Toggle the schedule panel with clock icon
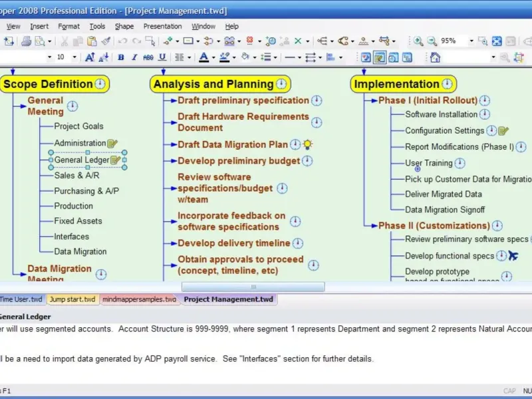Screen dimensions: 532x399 click(x=393, y=57)
